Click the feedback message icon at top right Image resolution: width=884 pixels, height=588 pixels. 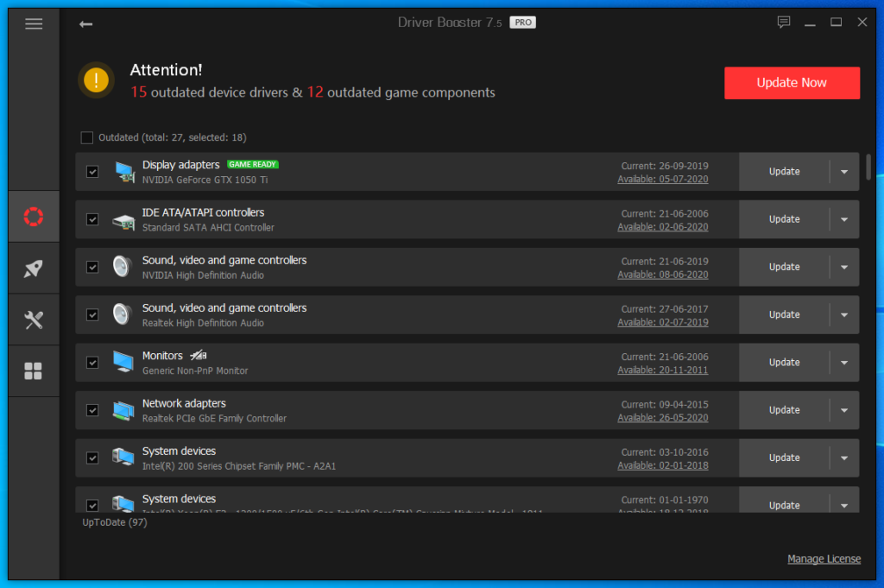pos(784,22)
